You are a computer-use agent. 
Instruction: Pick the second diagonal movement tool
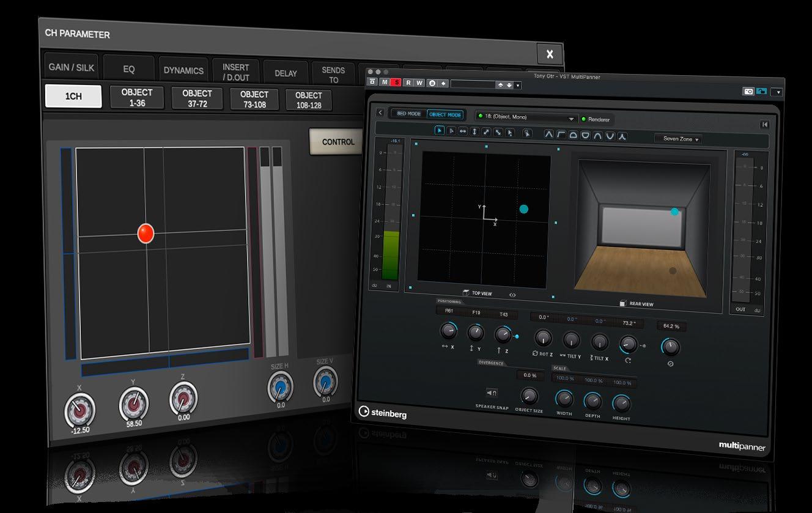498,132
